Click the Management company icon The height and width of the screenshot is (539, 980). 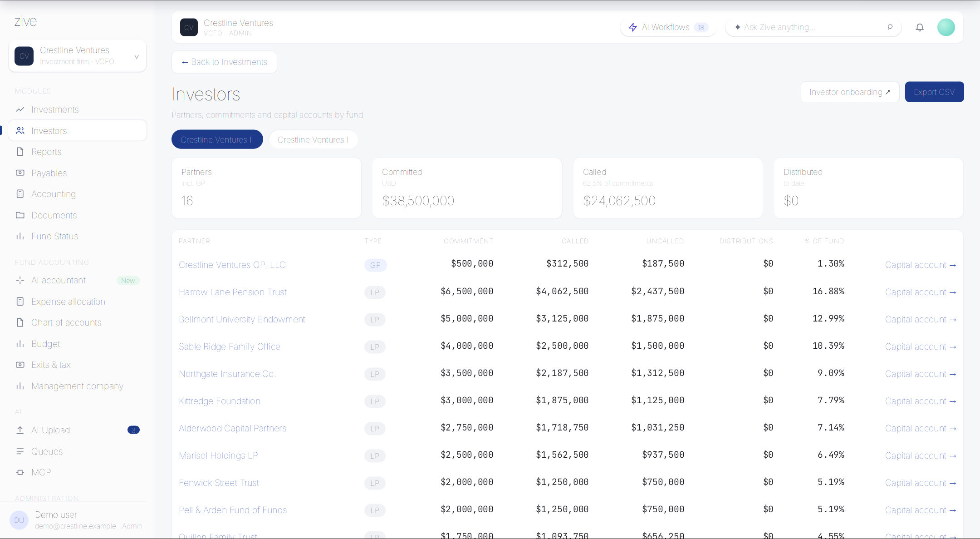tap(20, 386)
